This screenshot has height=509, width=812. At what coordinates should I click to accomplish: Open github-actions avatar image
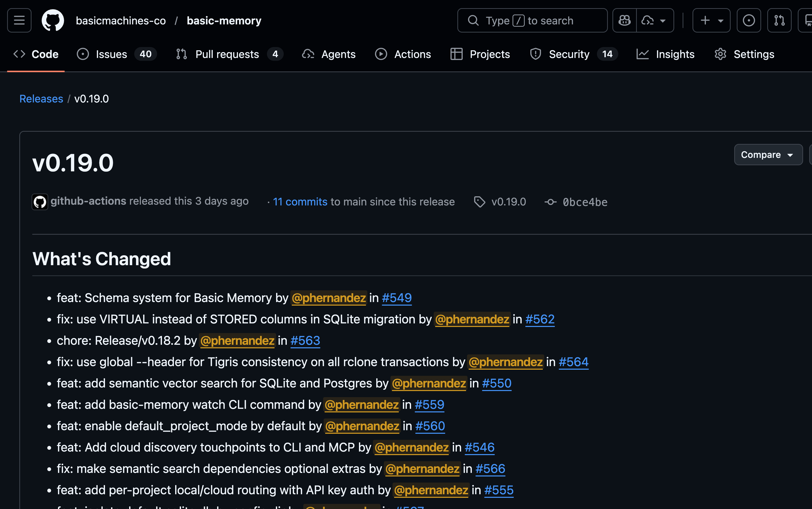tap(40, 202)
